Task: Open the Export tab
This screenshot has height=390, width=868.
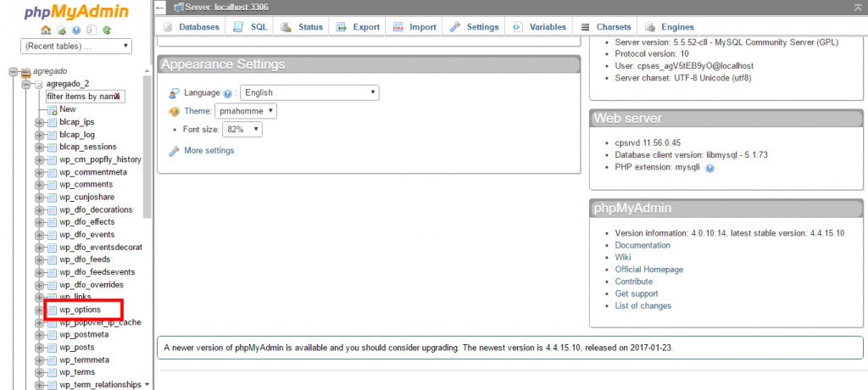Action: coord(358,27)
